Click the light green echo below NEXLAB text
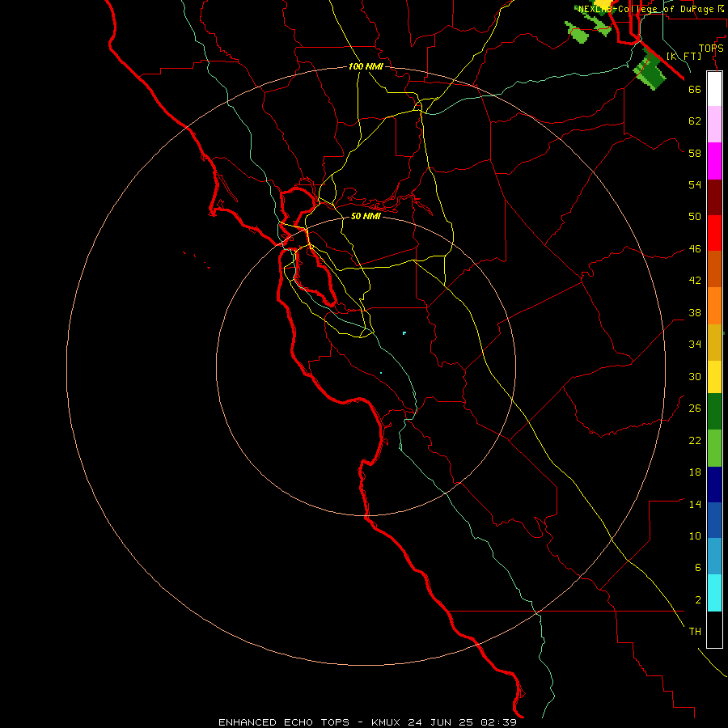The width and height of the screenshot is (728, 728). tap(577, 33)
